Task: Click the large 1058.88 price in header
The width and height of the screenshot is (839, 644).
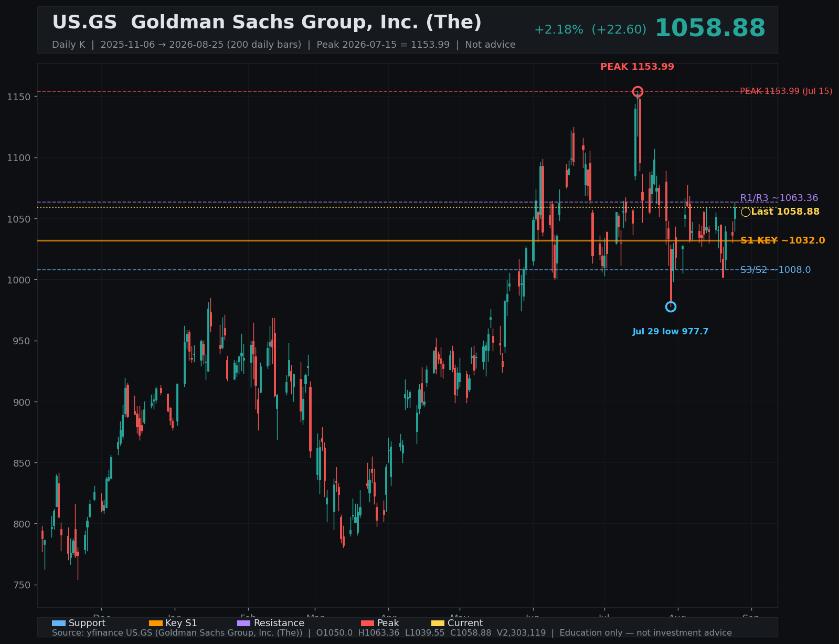Action: [x=710, y=28]
